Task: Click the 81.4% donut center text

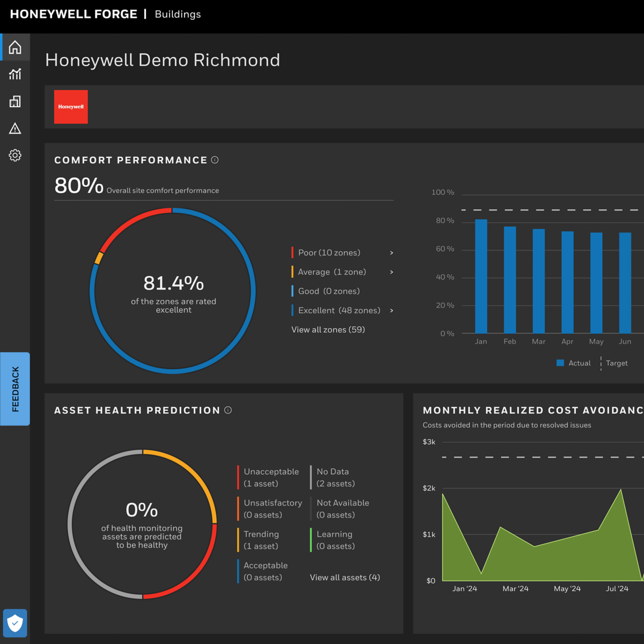Action: 173,283
